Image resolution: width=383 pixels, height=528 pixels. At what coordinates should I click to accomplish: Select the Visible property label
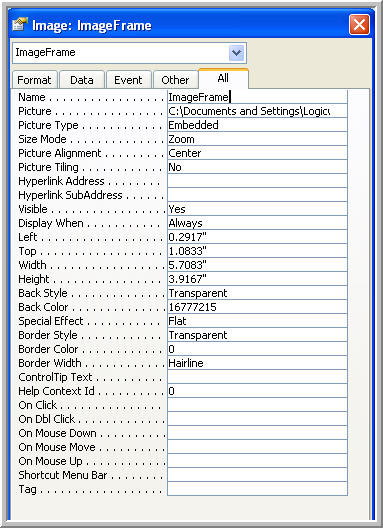(33, 209)
